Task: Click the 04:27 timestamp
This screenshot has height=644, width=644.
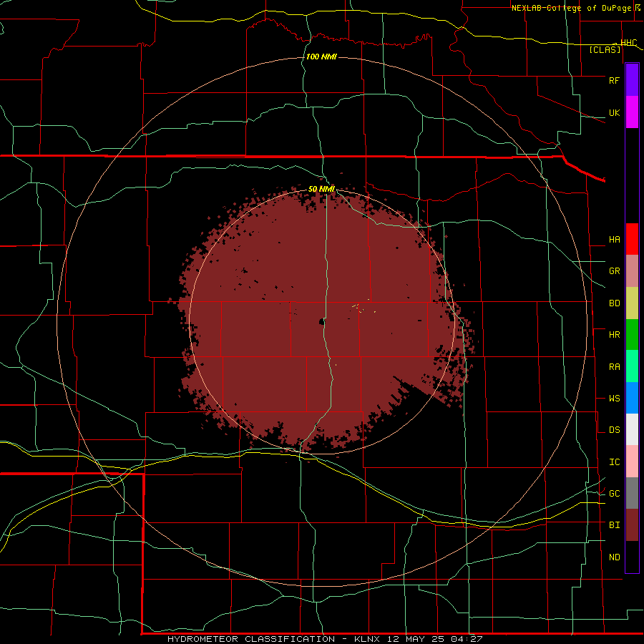Action: 466,639
